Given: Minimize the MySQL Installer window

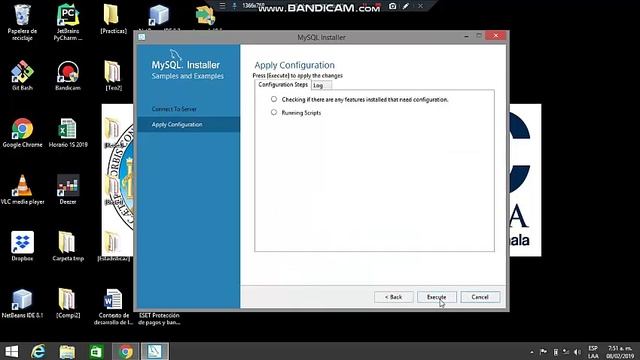Looking at the screenshot, I should [466, 36].
